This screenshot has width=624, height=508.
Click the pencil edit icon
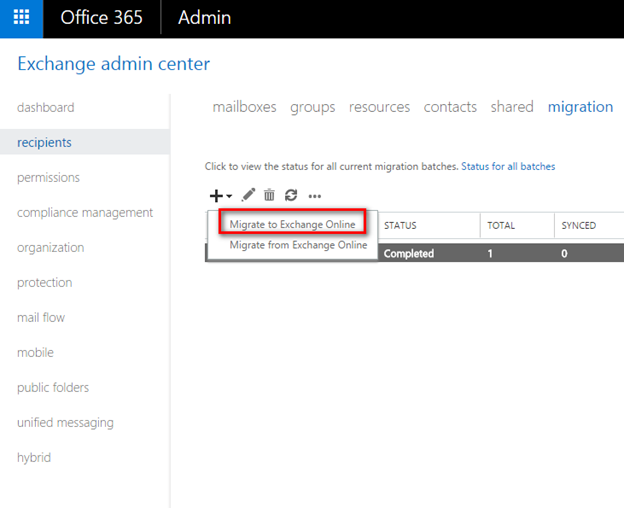[248, 196]
